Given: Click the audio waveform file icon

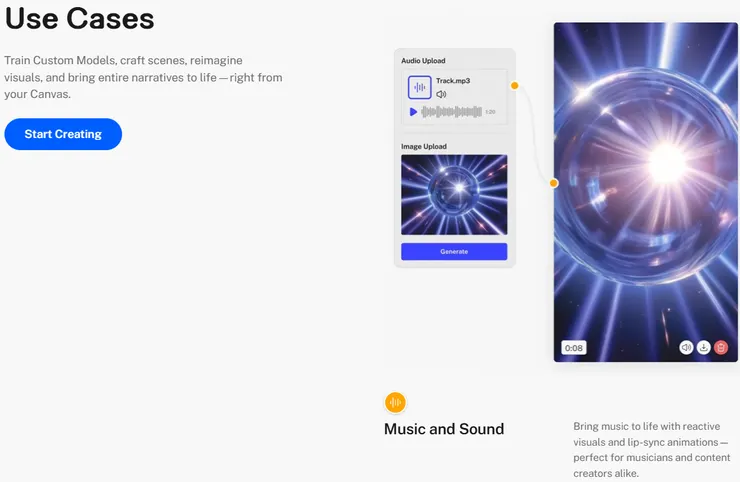Looking at the screenshot, I should point(420,87).
